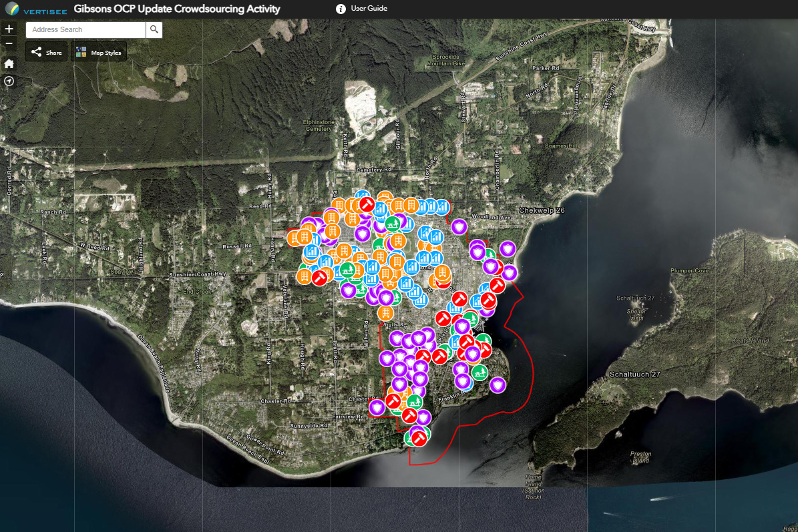Click the Sprockids Mountain Bike label
798x532 pixels.
446,61
